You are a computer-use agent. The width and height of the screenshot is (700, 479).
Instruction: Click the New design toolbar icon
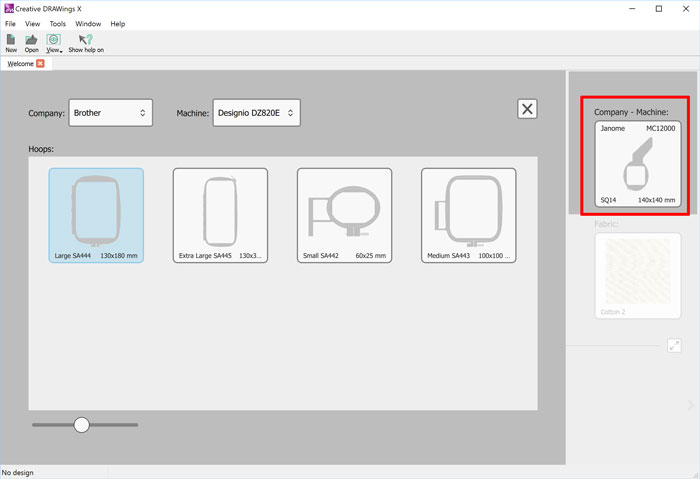[x=11, y=42]
